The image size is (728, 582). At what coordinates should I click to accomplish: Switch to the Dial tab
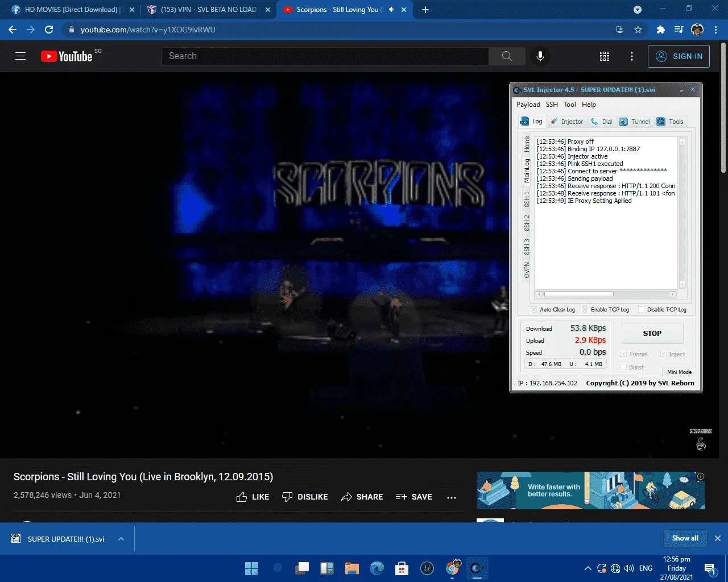[x=602, y=122]
